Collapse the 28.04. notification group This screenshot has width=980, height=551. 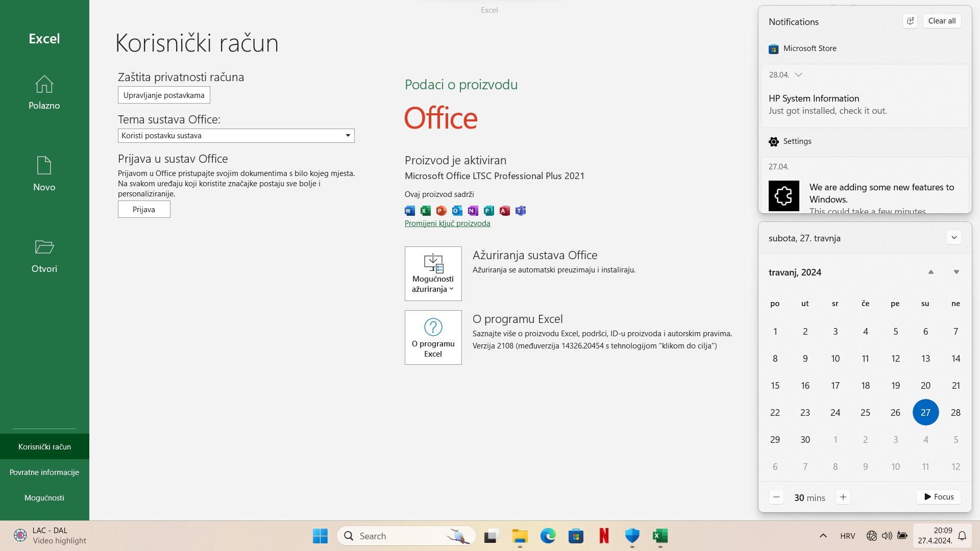tap(799, 74)
